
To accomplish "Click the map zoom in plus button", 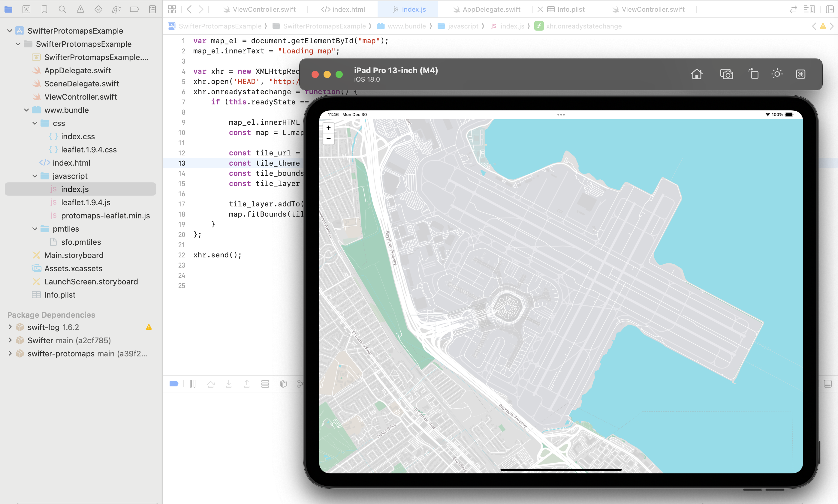I will pos(328,128).
